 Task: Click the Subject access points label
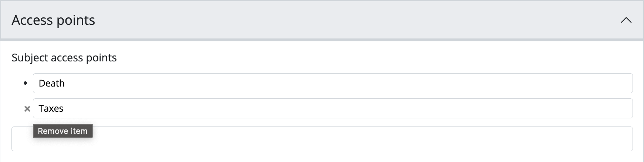coord(64,58)
